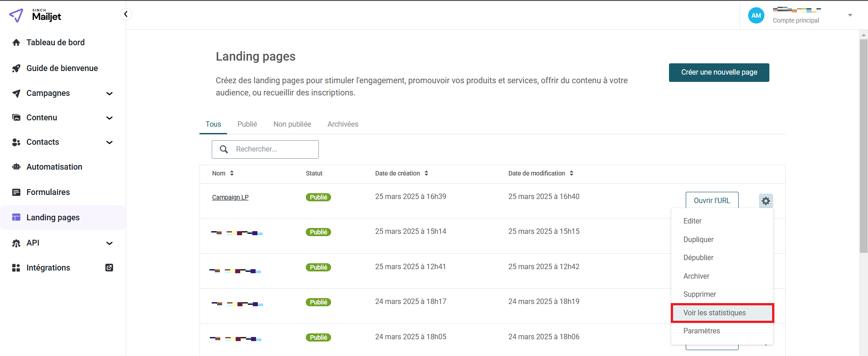Switch to the Non publiée tab
The height and width of the screenshot is (356, 868).
pos(292,124)
